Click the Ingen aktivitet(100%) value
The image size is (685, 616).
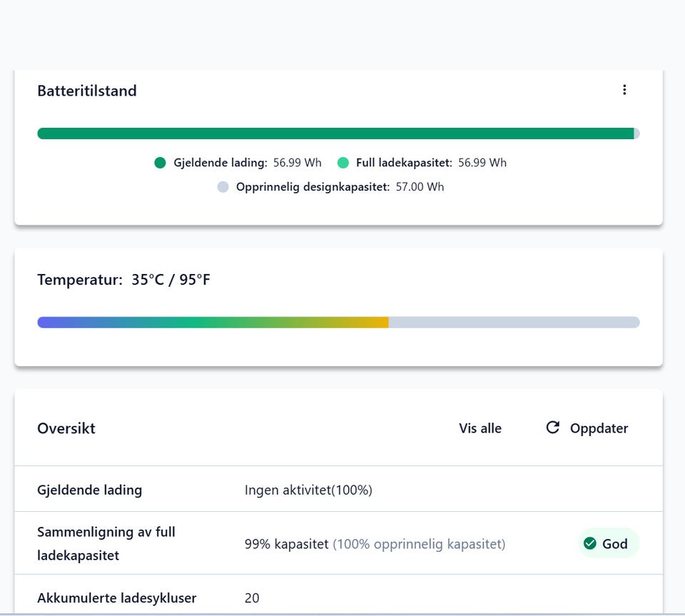point(308,490)
